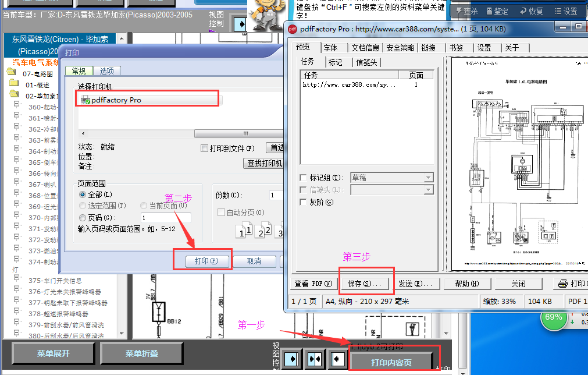Select the 页码 radio button

(83, 218)
